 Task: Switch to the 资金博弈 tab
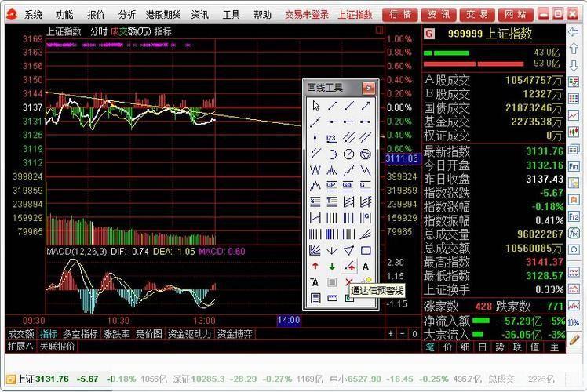(x=235, y=334)
